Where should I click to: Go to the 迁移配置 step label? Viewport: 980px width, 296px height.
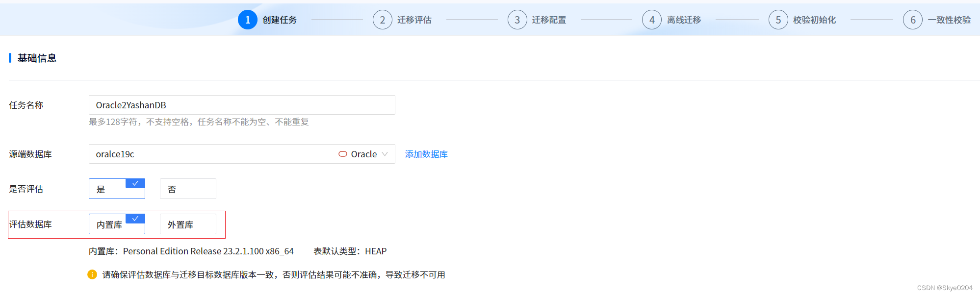click(x=549, y=20)
